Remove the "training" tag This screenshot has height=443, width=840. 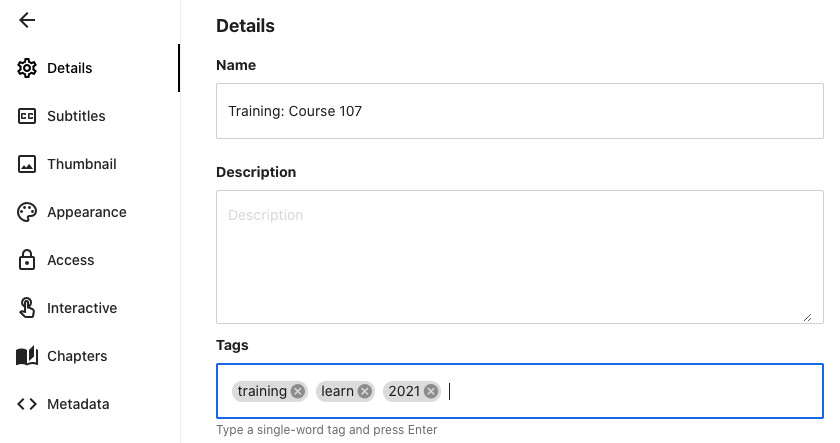point(298,391)
